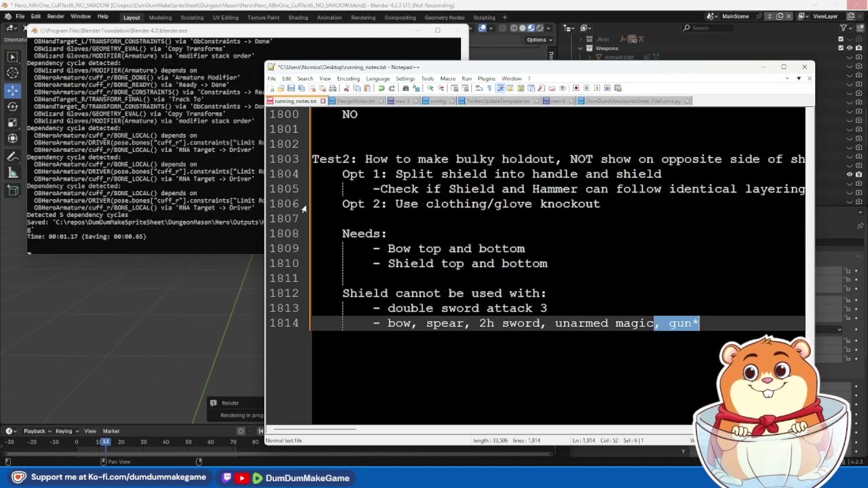Screen dimensions: 868x488
Task: Click the Notepad++ Undo icon
Action: [x=381, y=88]
